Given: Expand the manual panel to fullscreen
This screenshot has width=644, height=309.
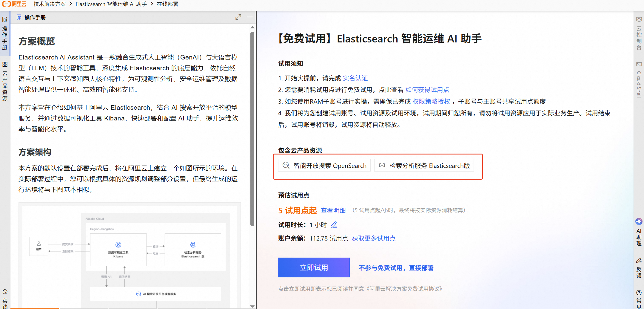Looking at the screenshot, I should pos(238,17).
